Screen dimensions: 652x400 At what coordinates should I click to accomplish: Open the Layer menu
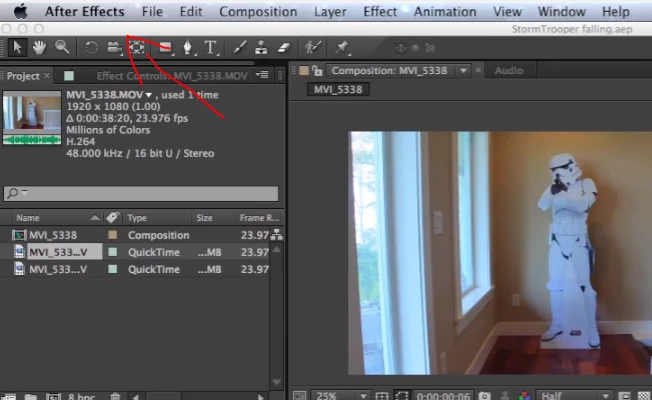point(330,12)
